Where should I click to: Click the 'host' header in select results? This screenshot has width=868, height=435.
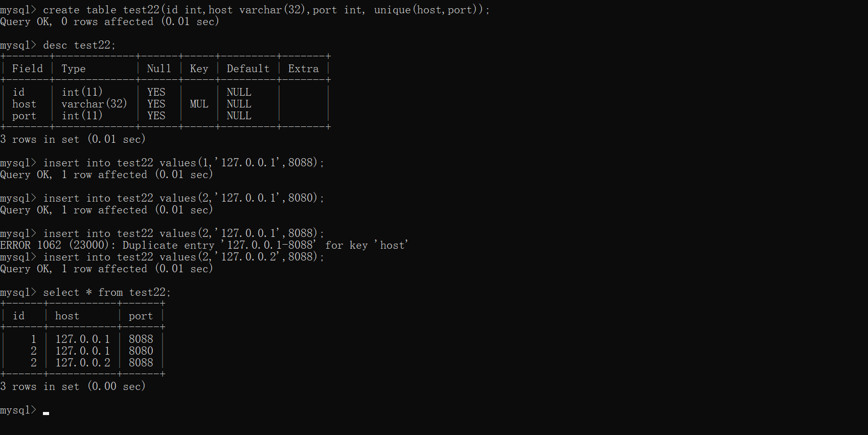coord(67,316)
